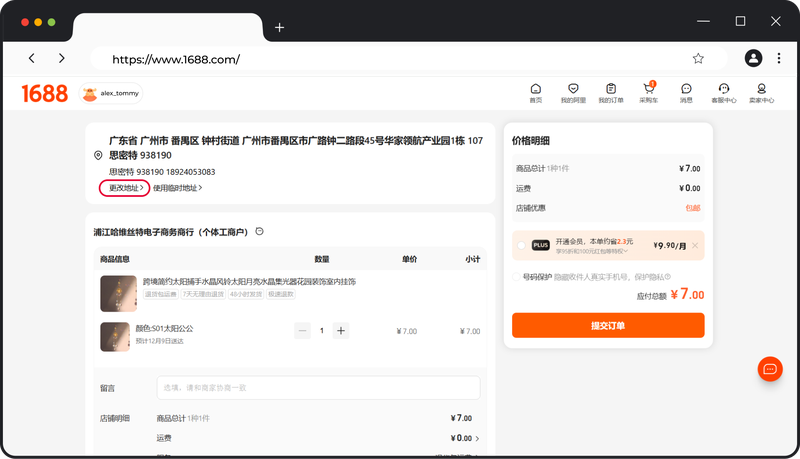800x459 pixels.
Task: Open the 采购车 shopping cart icon
Action: 649,93
